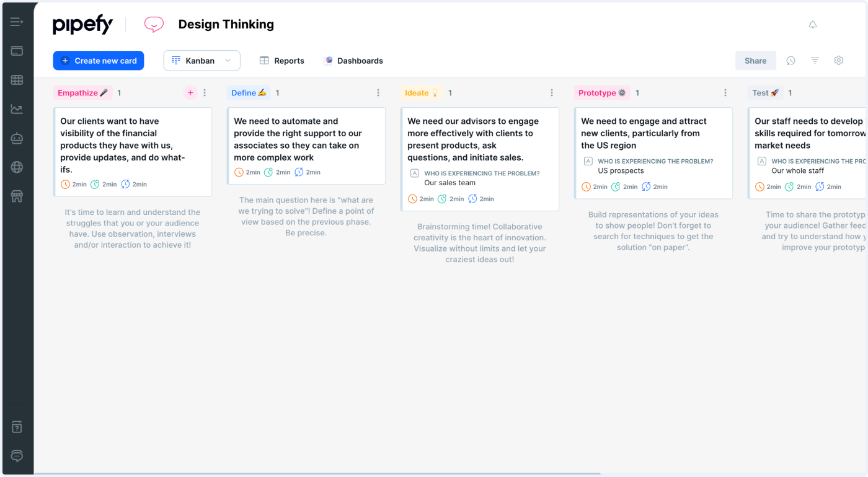Add a card in Empathize with the plus
Image resolution: width=868 pixels, height=477 pixels.
tap(191, 92)
